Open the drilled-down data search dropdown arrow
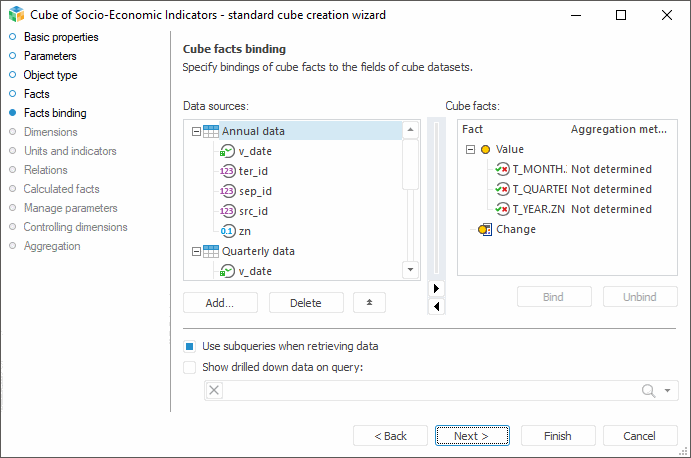 tap(668, 391)
